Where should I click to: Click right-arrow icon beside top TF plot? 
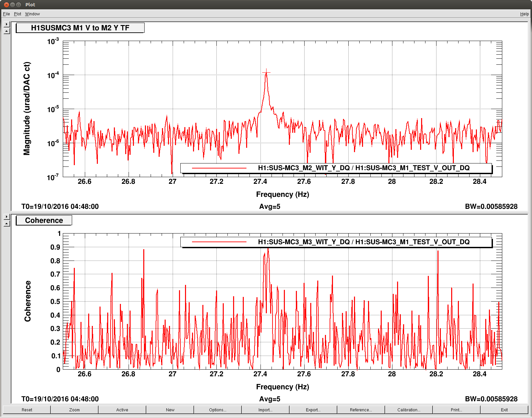7,24
